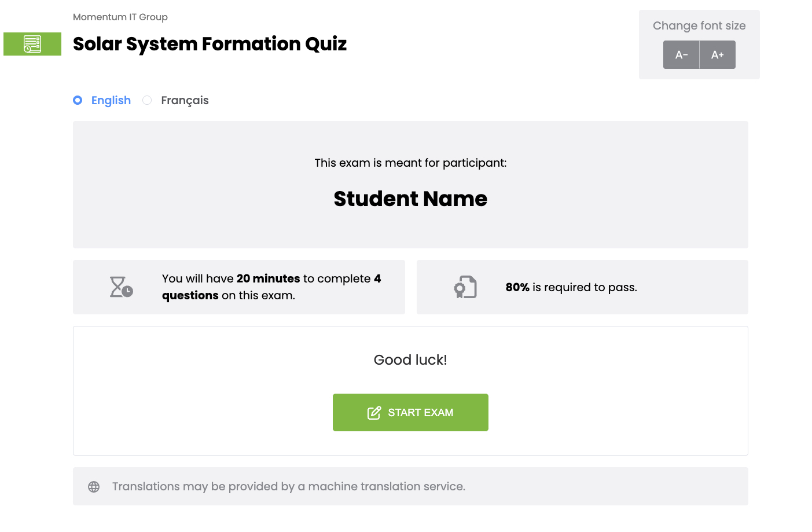Click the 20 minutes time limit notice

pyautogui.click(x=271, y=287)
